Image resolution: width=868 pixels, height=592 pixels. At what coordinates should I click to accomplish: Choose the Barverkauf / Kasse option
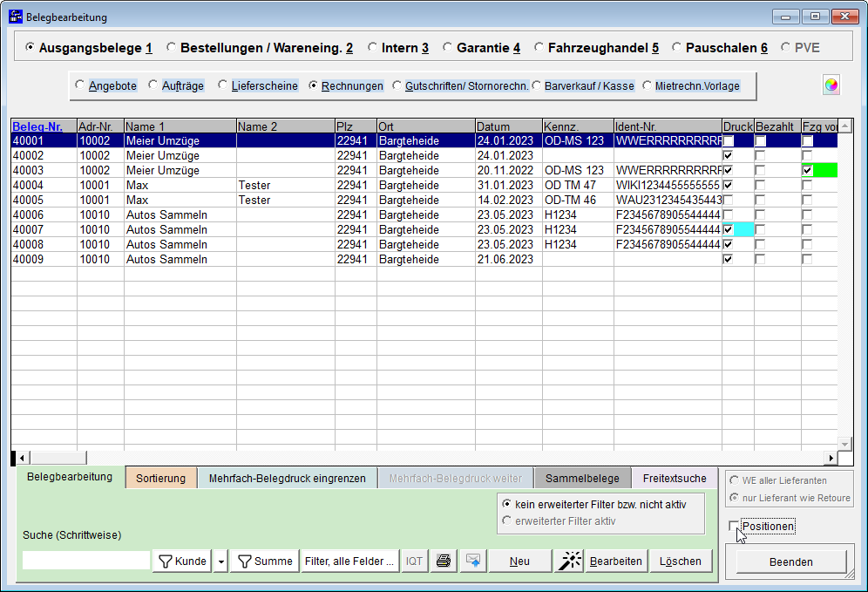536,85
